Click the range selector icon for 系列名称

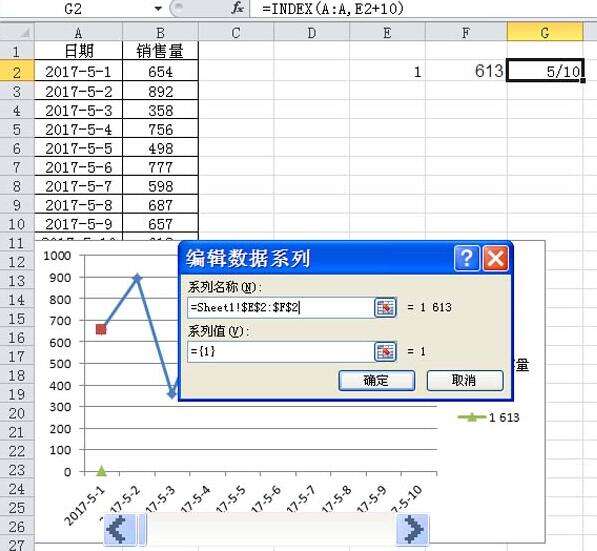[x=385, y=308]
